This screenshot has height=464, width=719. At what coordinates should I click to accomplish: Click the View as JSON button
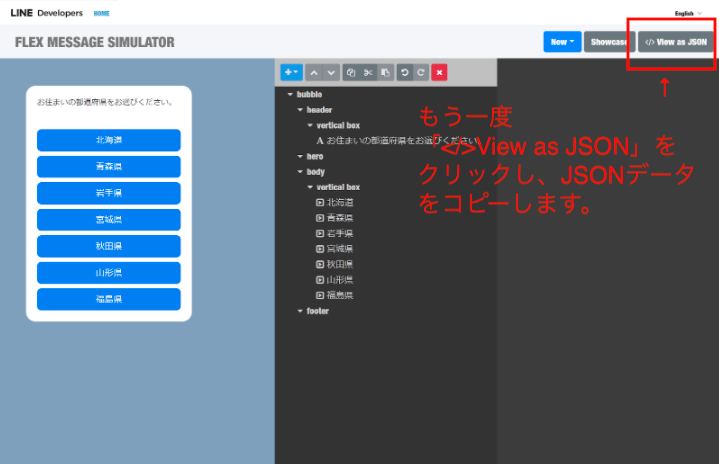(675, 42)
